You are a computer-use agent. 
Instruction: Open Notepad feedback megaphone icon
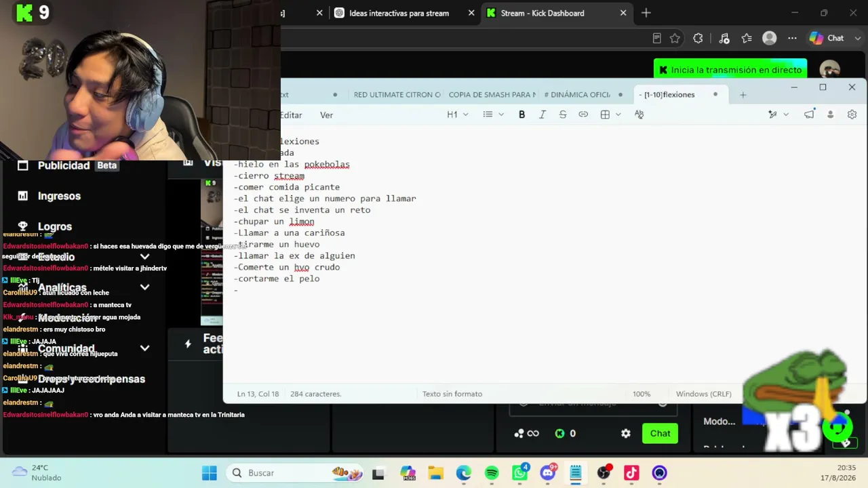(809, 115)
